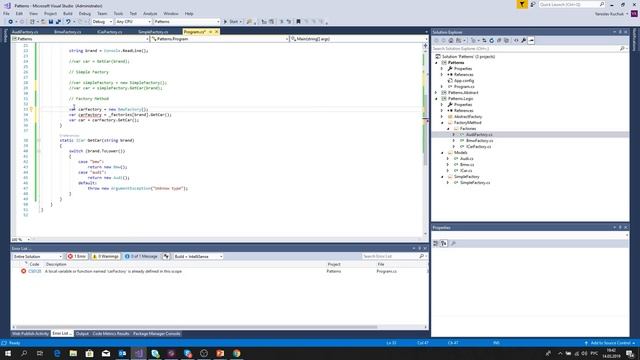The width and height of the screenshot is (640, 360).
Task: Click the Navigate Backward toolbar icon
Action: pos(11,22)
